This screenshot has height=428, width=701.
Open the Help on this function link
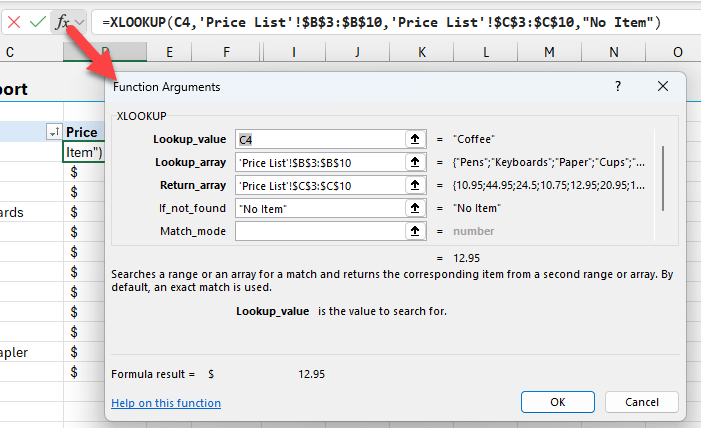166,403
